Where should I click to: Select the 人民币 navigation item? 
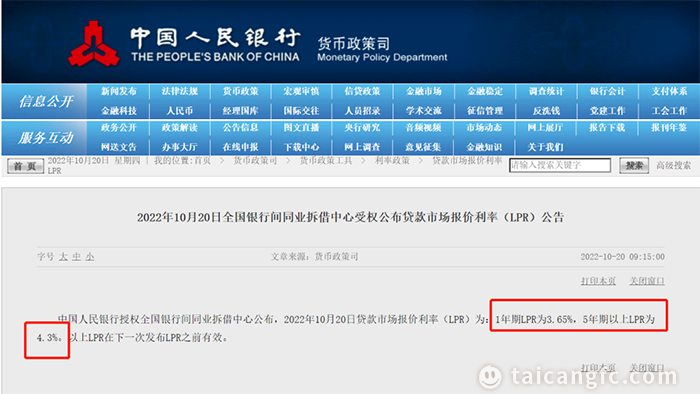point(179,111)
